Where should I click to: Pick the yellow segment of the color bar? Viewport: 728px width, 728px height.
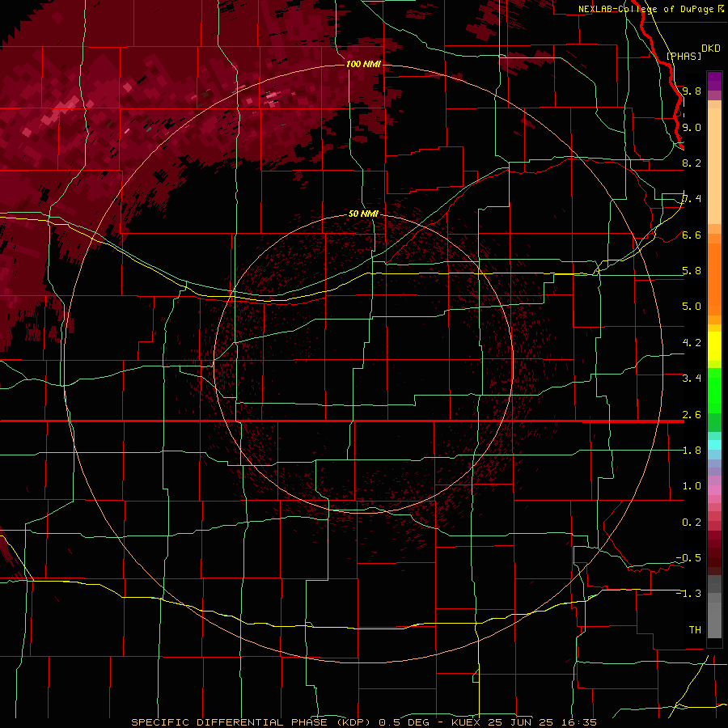714,346
